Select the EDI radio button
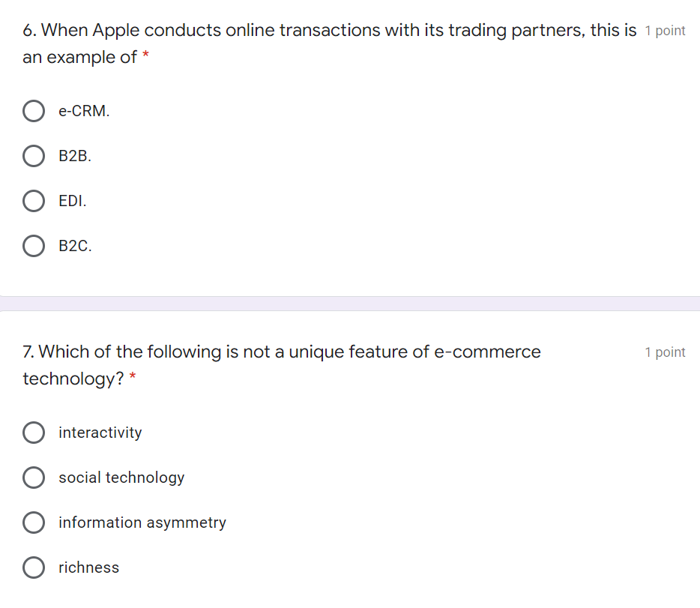700x608 pixels. tap(34, 201)
